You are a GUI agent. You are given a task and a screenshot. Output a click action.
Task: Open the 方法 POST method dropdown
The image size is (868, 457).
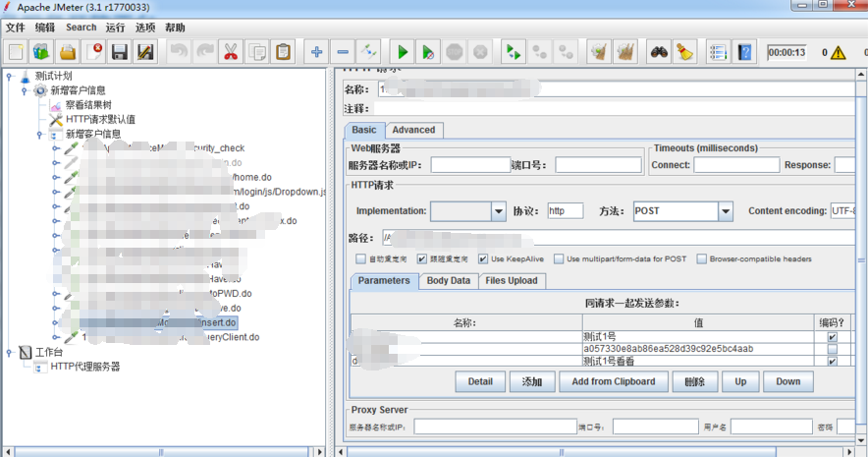pos(726,211)
